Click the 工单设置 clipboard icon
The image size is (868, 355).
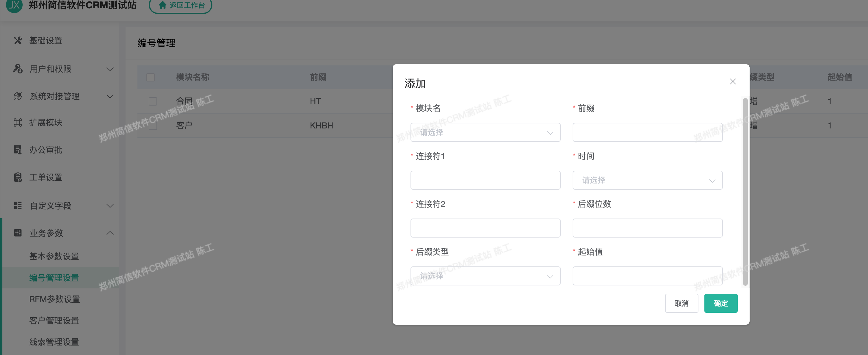coord(18,177)
